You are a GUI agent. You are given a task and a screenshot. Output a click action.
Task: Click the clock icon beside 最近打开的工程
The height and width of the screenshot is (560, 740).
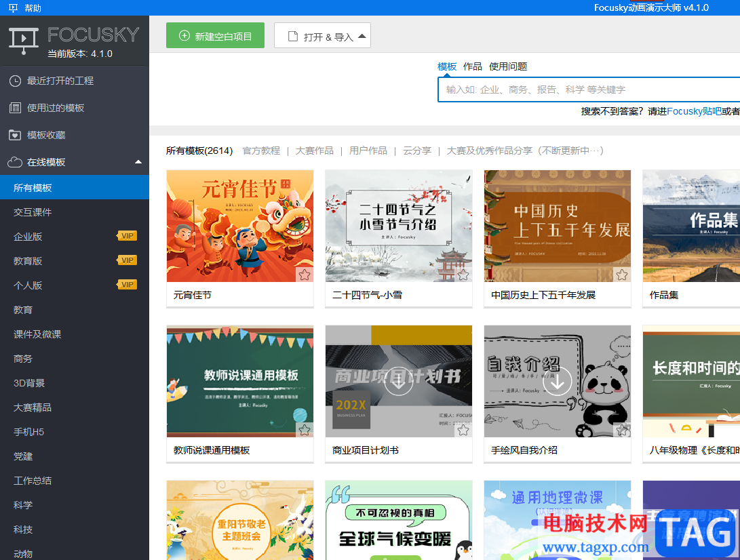pyautogui.click(x=15, y=81)
